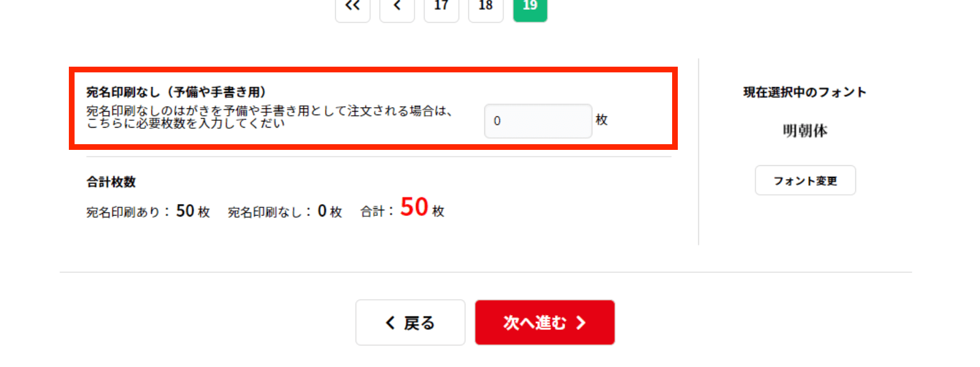
Task: Open page 17 in pagination
Action: (442, 8)
